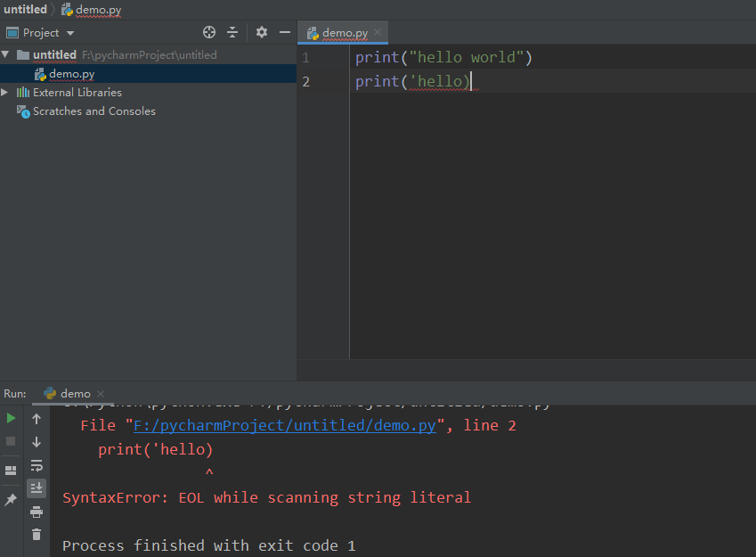Rerun demo with the green play icon
The image size is (756, 557).
coord(11,418)
